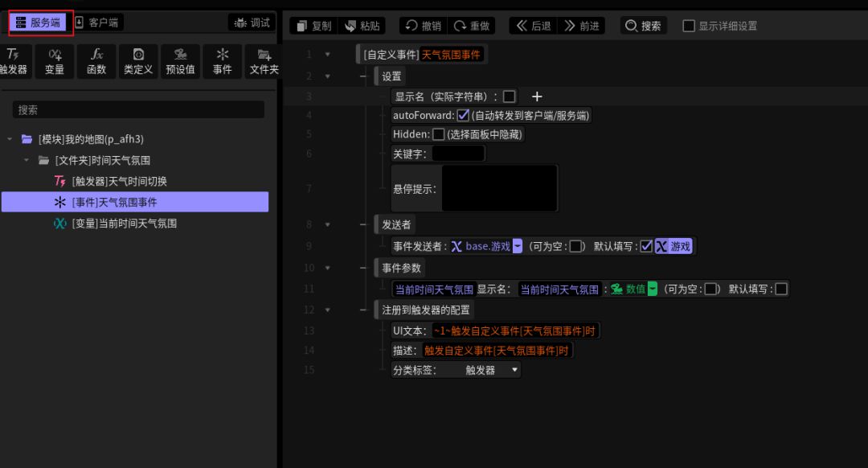The width and height of the screenshot is (868, 468).
Task: Switch to the 客户端 tab
Action: click(x=97, y=23)
